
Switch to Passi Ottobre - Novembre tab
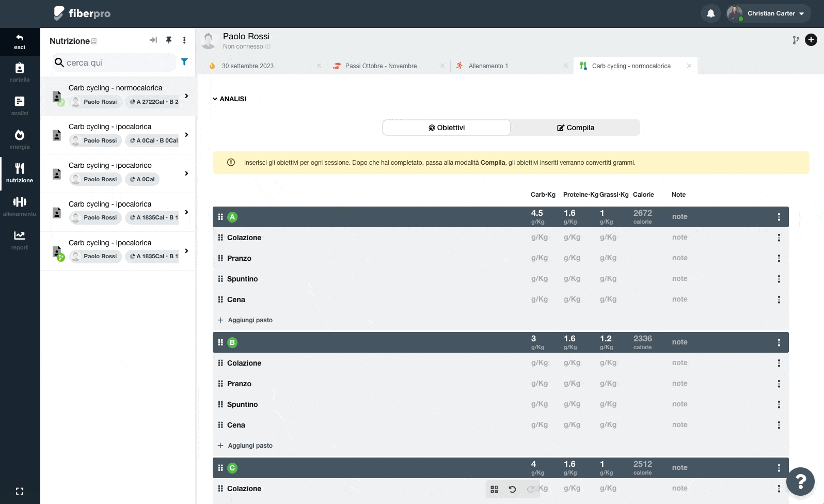point(381,66)
